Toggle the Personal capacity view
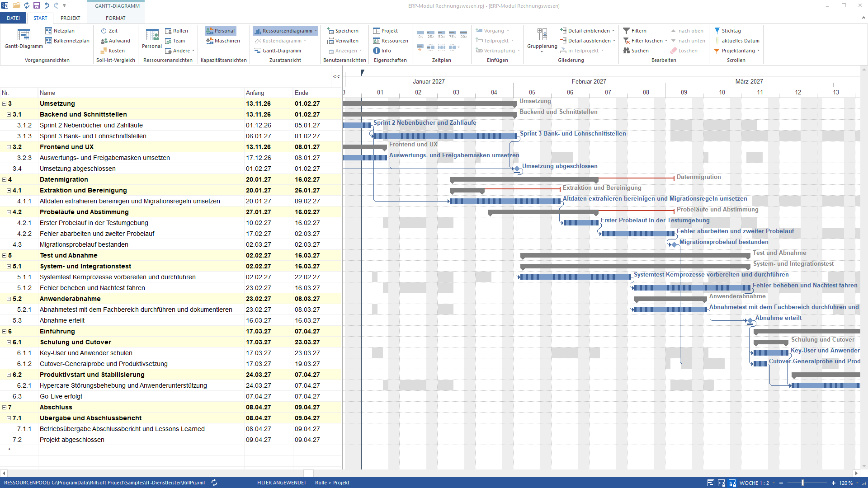868x488 pixels. tap(221, 31)
